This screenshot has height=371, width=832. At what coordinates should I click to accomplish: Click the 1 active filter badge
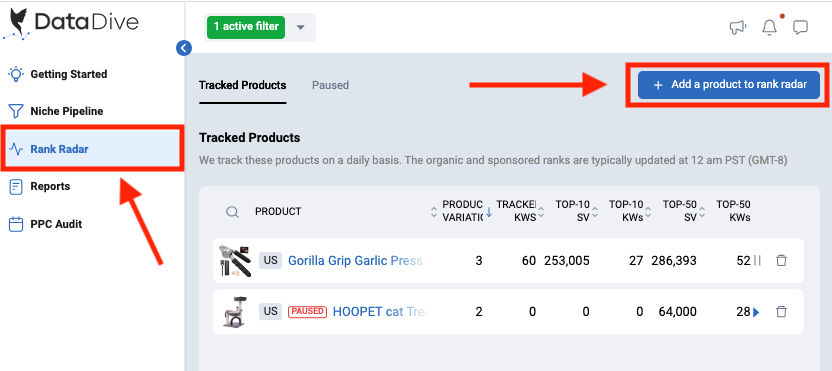tap(246, 27)
